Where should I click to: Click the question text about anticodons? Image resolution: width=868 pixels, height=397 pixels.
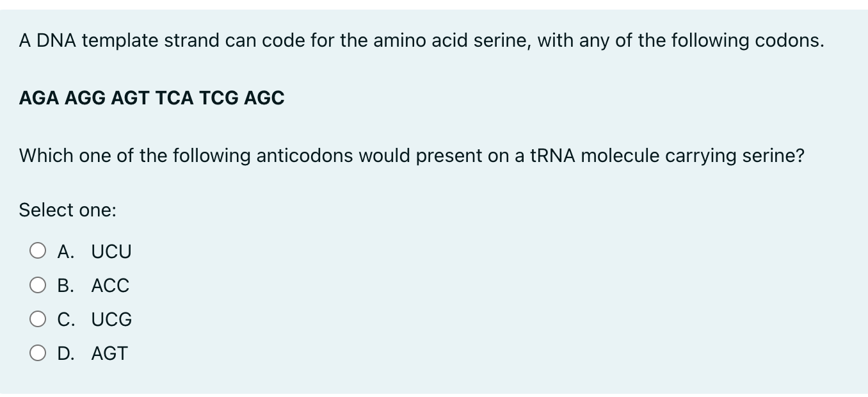tap(412, 155)
